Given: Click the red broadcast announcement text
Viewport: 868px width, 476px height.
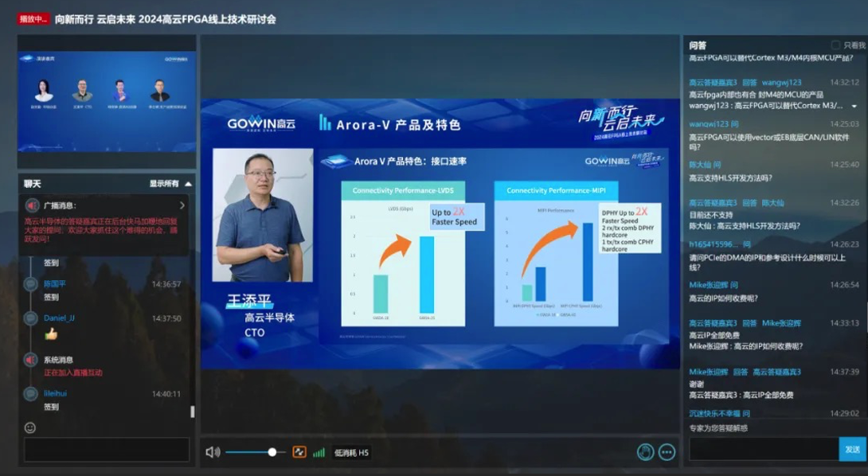Looking at the screenshot, I should pos(101,230).
